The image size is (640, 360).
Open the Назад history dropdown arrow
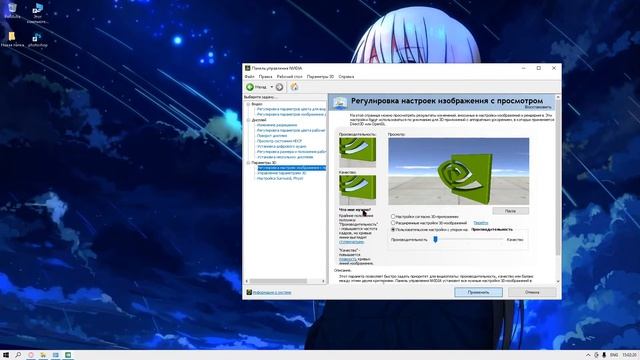click(x=272, y=87)
